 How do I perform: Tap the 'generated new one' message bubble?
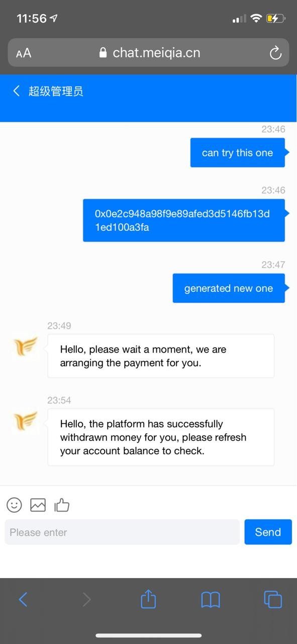(229, 288)
